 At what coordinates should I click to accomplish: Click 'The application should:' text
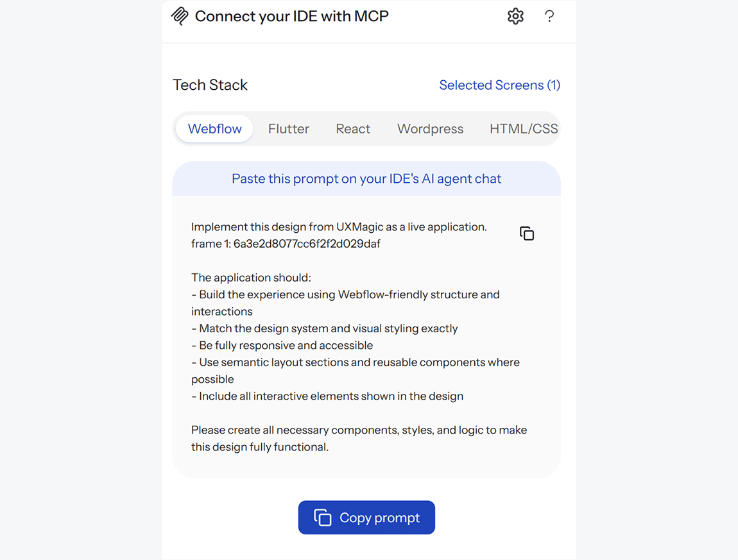click(251, 278)
